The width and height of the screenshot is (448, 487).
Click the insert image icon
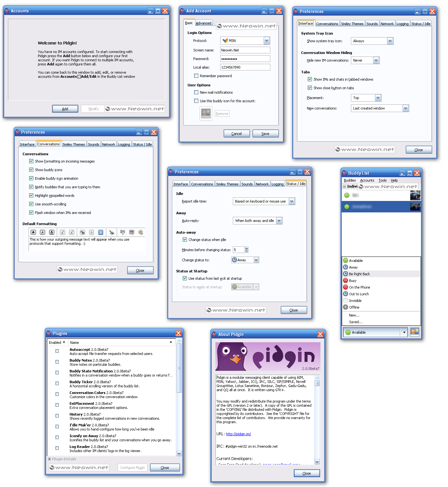tap(132, 232)
